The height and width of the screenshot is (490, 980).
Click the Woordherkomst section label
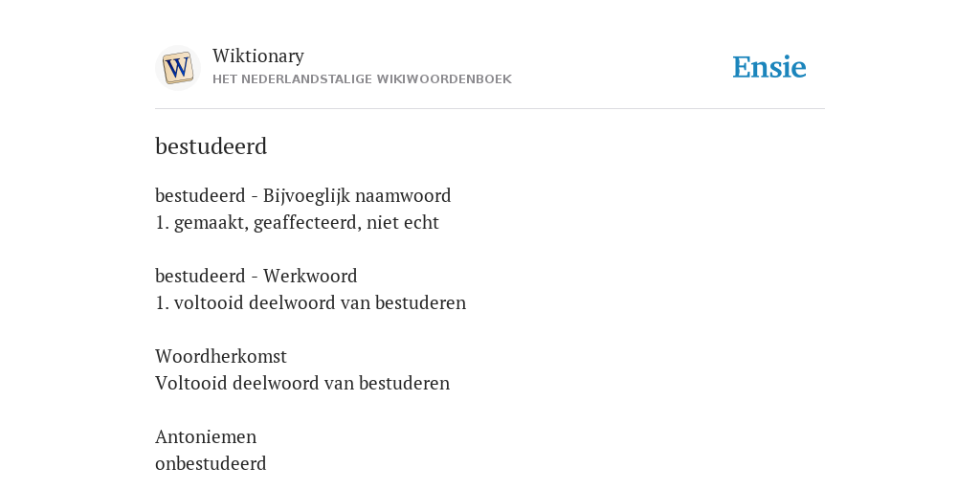221,356
